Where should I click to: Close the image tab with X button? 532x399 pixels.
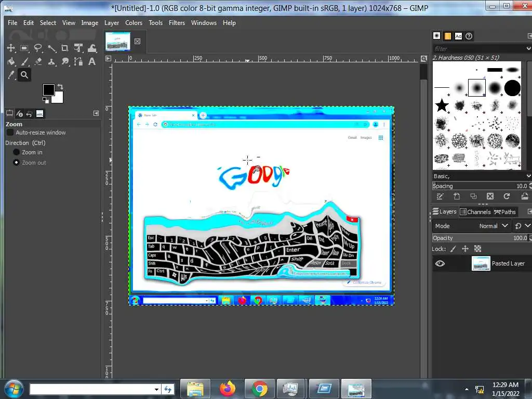(137, 41)
